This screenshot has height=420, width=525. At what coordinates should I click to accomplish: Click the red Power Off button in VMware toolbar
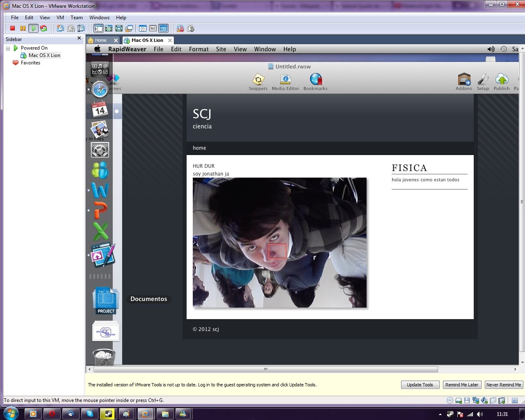click(12, 28)
